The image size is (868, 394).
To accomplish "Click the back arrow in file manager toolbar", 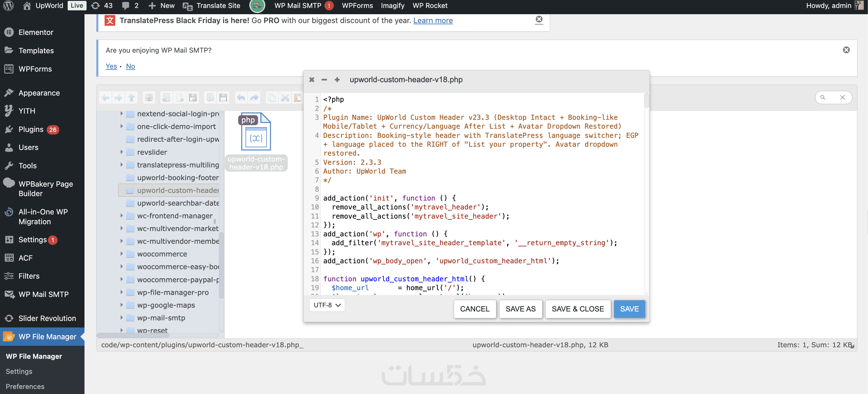I will click(x=105, y=98).
